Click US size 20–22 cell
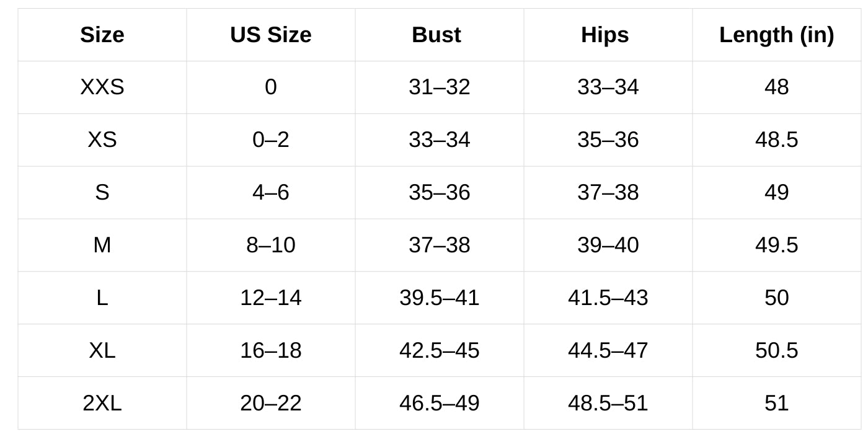 pos(271,404)
